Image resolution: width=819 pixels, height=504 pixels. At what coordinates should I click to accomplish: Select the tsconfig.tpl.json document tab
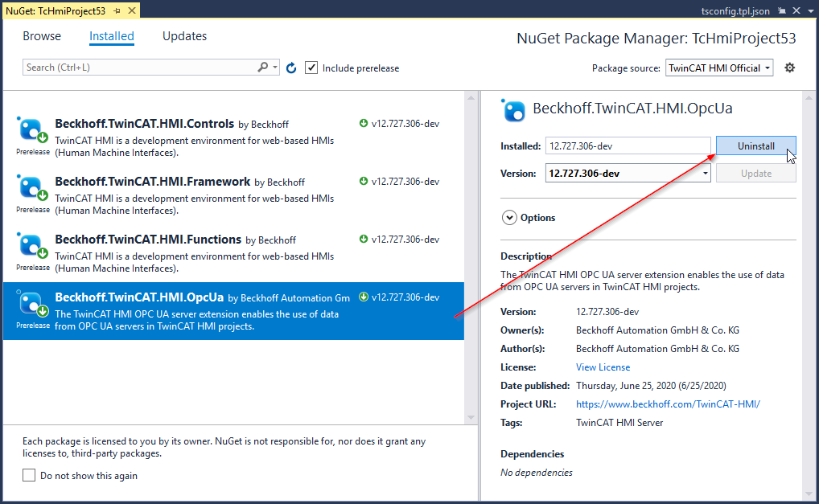pyautogui.click(x=735, y=11)
